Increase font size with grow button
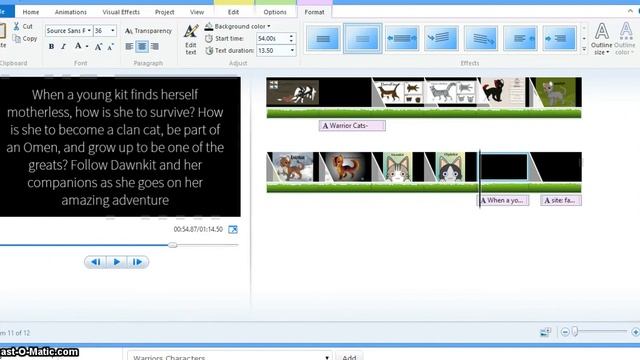 [x=98, y=47]
